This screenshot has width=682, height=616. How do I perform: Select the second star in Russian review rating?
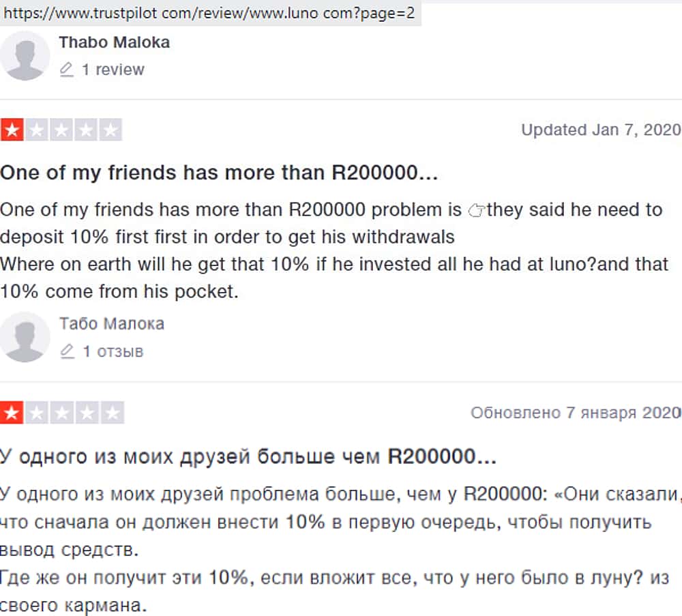coord(37,412)
